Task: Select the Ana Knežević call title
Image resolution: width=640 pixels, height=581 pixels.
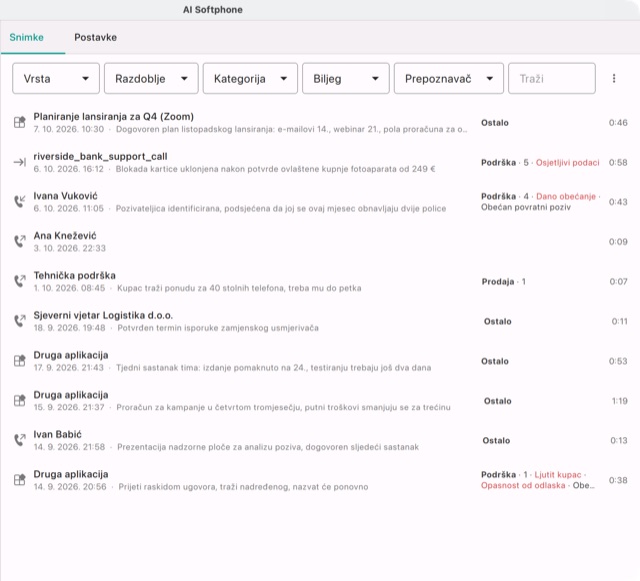Action: tap(65, 236)
